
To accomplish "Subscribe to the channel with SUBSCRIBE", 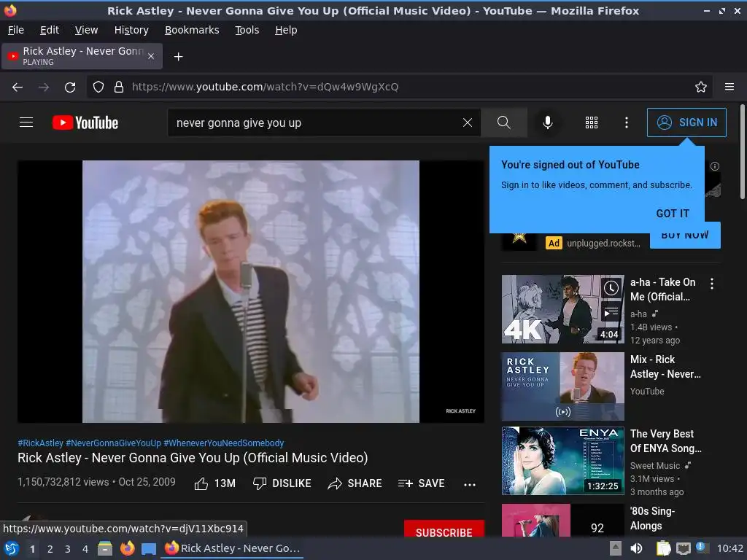I will point(444,529).
